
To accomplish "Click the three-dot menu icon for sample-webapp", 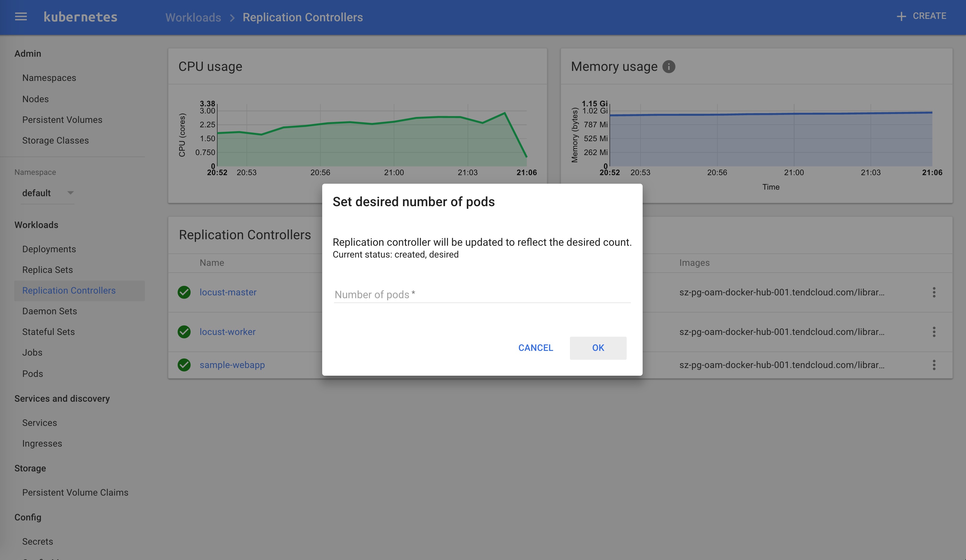I will pos(934,365).
